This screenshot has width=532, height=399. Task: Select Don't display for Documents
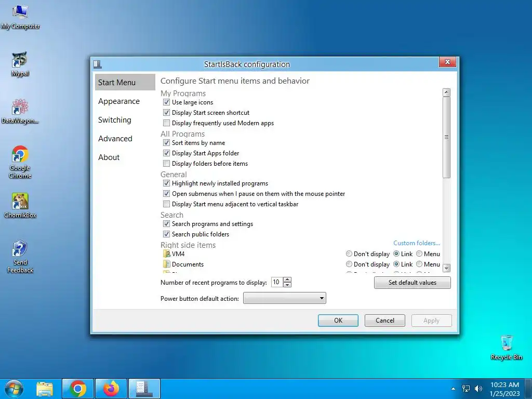click(x=349, y=264)
